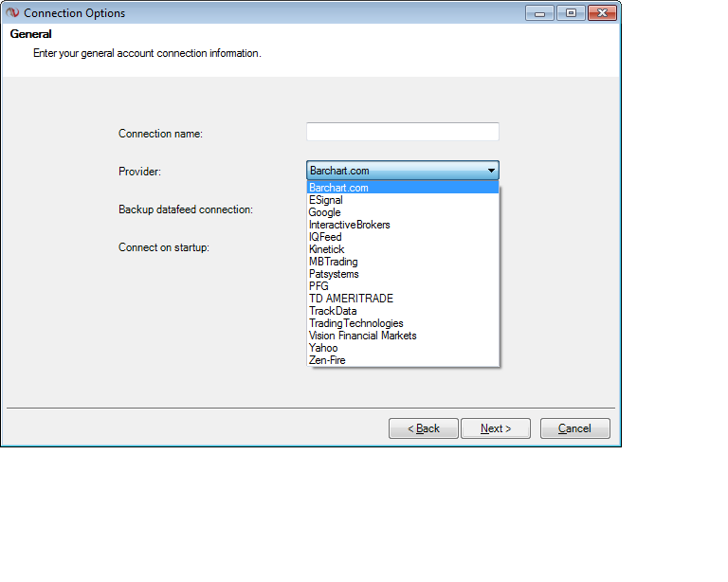Pick MBTrading in the provider list
Screen dimensions: 728x582
[x=403, y=262]
